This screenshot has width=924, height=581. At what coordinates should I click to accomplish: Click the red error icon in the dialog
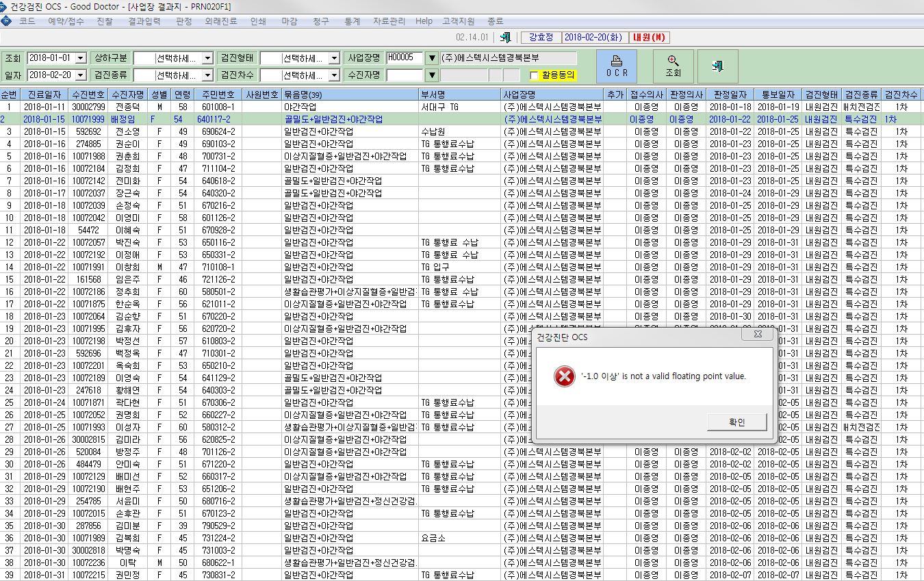click(x=564, y=376)
